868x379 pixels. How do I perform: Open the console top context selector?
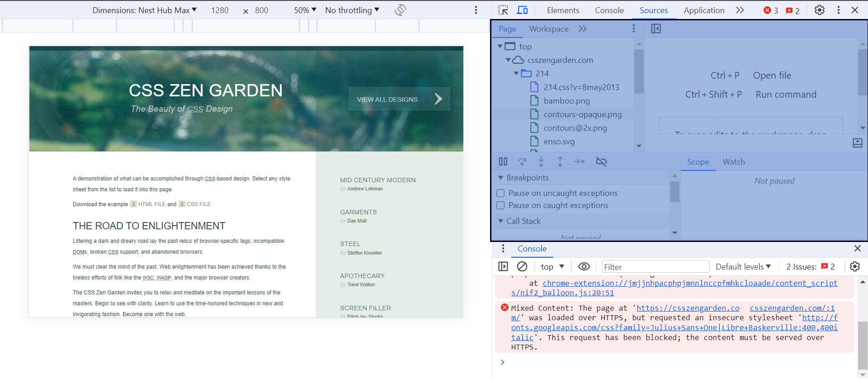(552, 266)
